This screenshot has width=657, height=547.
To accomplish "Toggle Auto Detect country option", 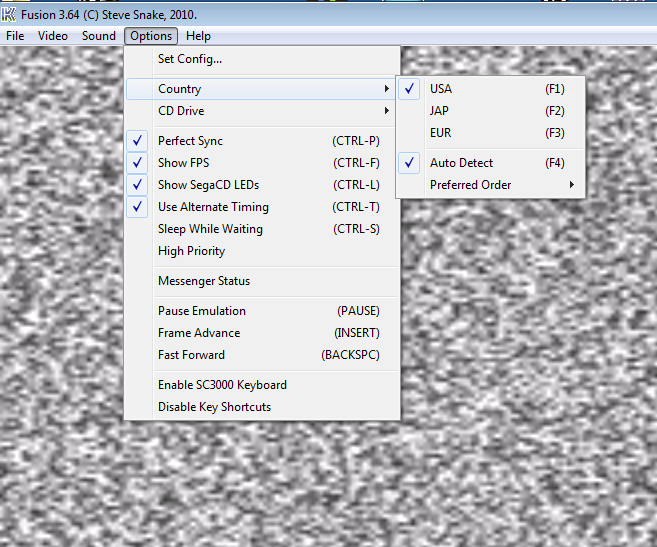I will tap(490, 163).
